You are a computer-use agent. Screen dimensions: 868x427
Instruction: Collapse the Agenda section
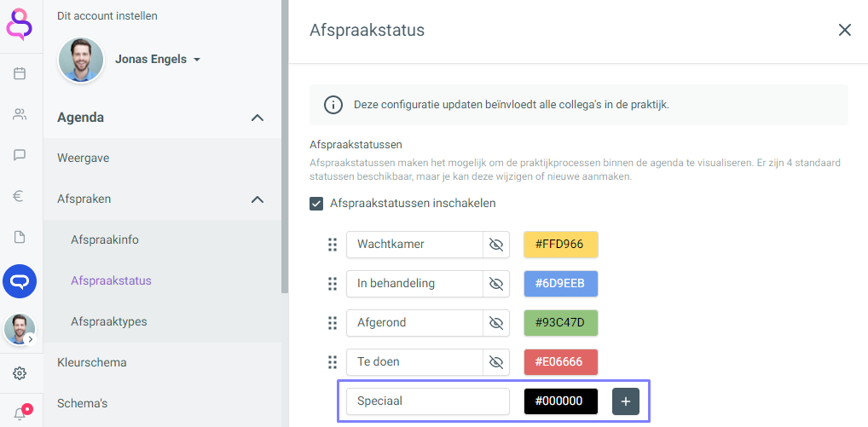click(x=258, y=118)
